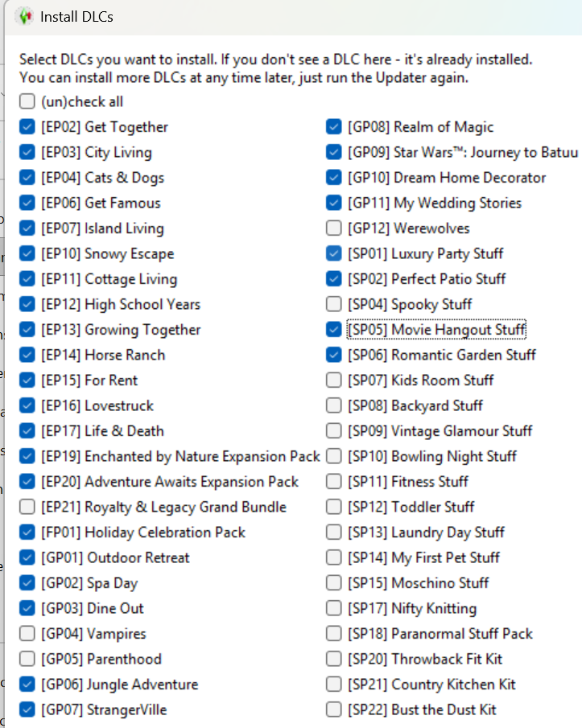Screen dimensions: 582x728
Task: Check [SP15] Moschino Stuff
Action: 333,582
